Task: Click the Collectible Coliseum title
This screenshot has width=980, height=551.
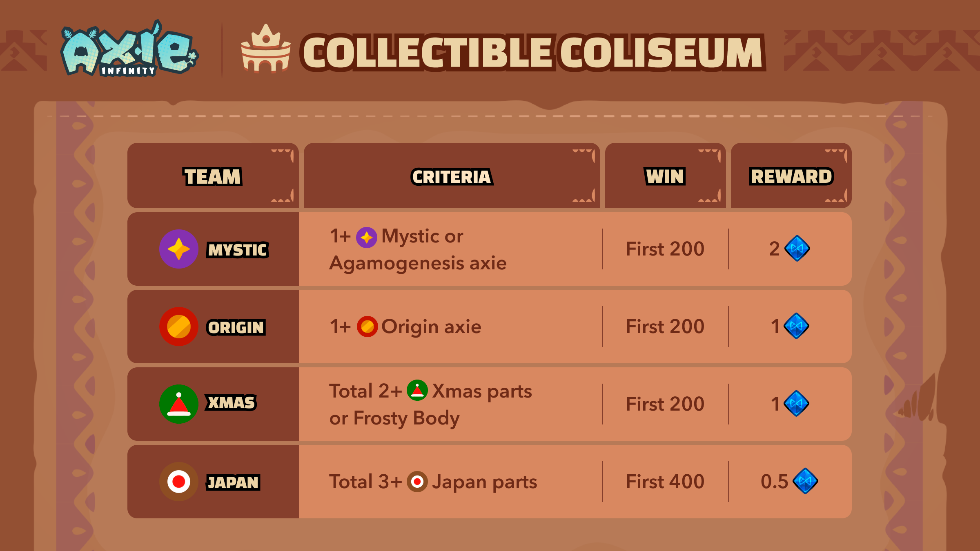Action: coord(532,53)
